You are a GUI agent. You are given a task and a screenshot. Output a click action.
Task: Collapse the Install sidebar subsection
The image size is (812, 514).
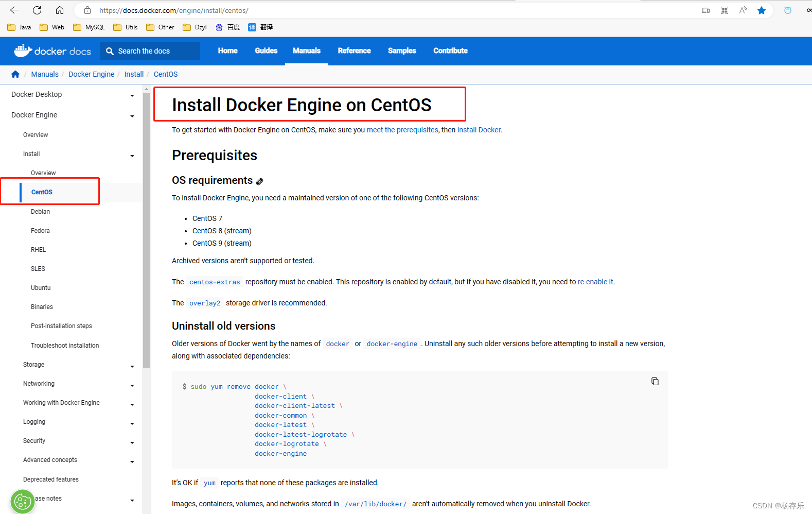click(x=132, y=156)
